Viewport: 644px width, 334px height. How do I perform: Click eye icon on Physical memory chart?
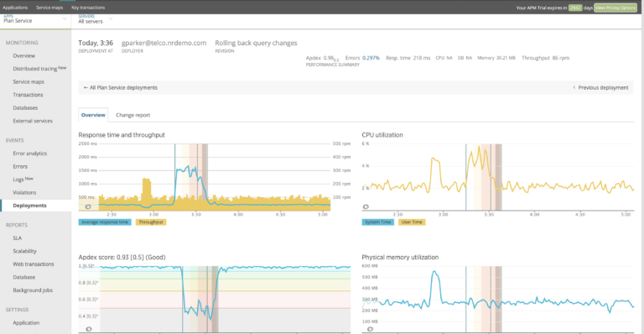370,329
